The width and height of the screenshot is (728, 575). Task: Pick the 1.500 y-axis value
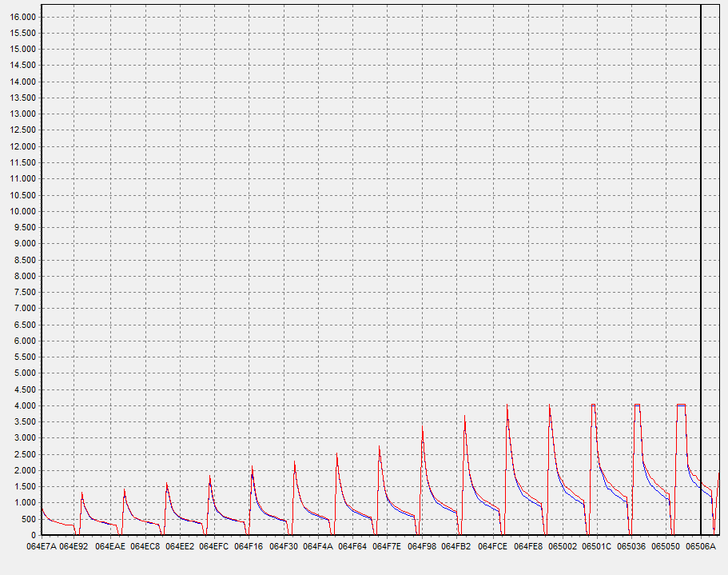click(25, 487)
